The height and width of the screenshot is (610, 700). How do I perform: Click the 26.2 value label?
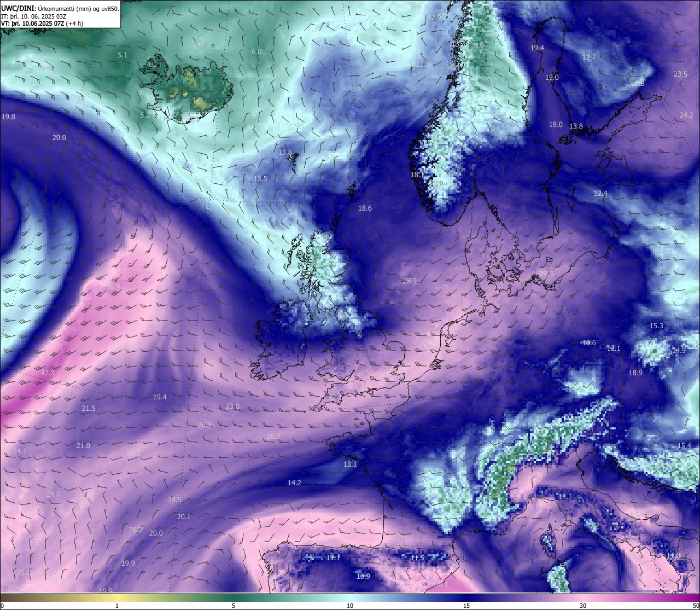(136, 530)
